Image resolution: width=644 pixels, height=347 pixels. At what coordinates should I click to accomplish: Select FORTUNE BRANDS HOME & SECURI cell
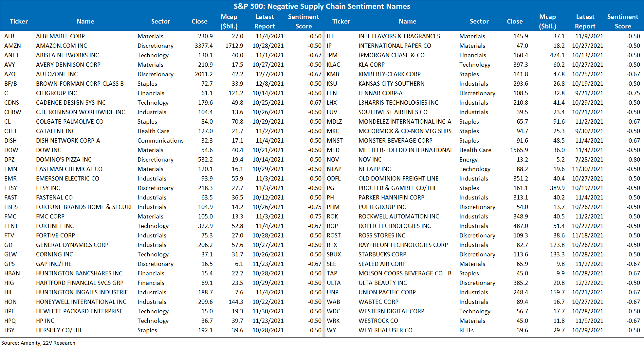(83, 207)
